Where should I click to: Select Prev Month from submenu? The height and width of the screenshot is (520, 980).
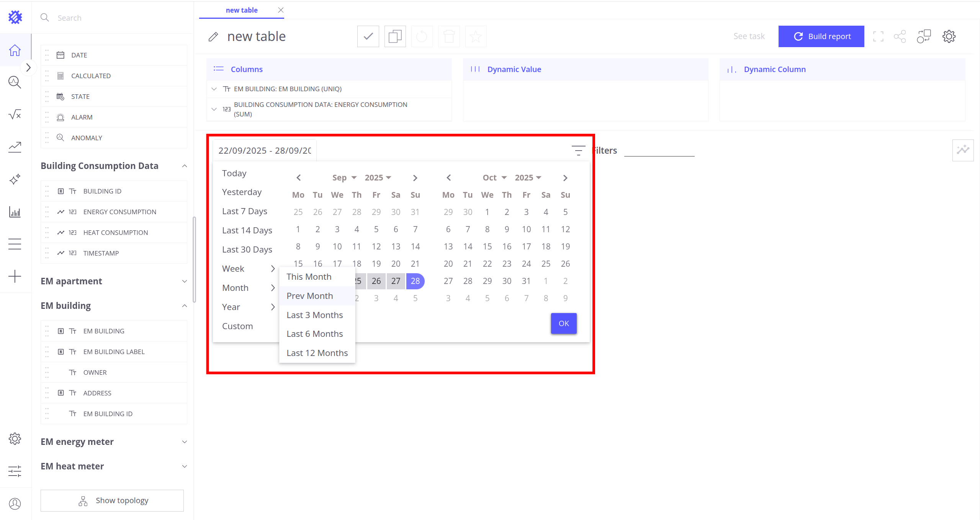pyautogui.click(x=309, y=296)
